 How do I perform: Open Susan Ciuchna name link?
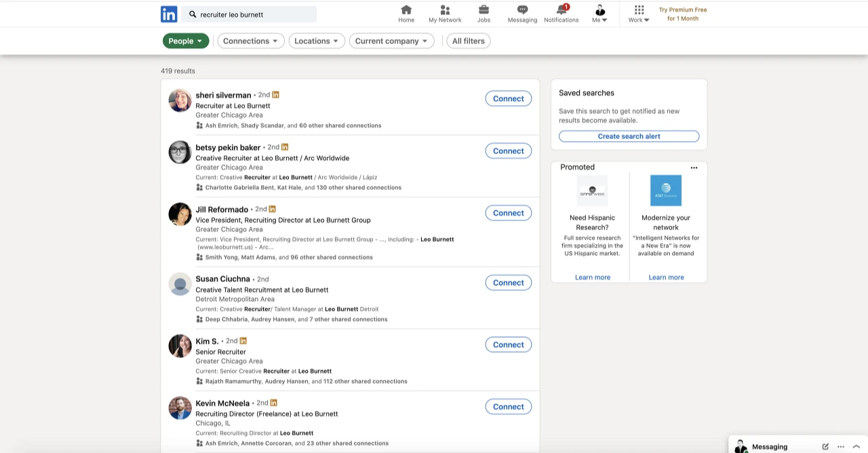click(x=222, y=279)
